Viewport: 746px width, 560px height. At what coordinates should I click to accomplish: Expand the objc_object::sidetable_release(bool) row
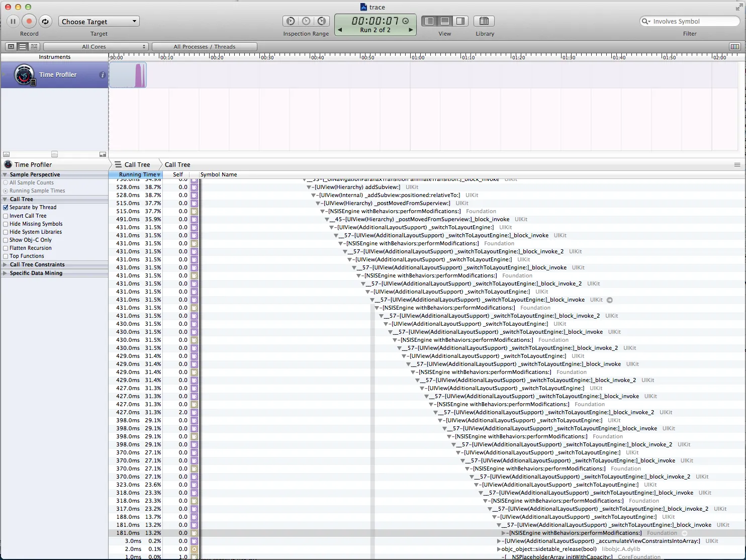499,549
